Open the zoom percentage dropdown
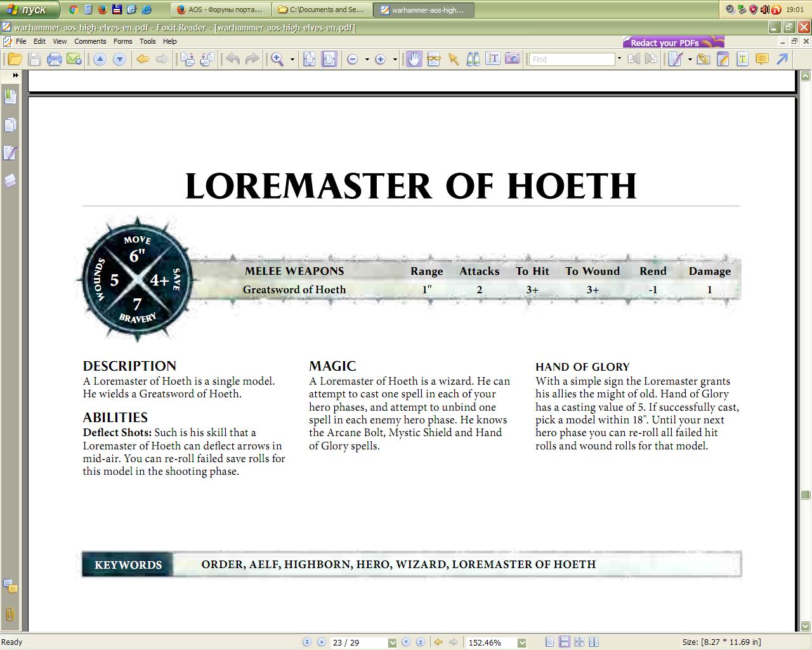812x650 pixels. [521, 642]
